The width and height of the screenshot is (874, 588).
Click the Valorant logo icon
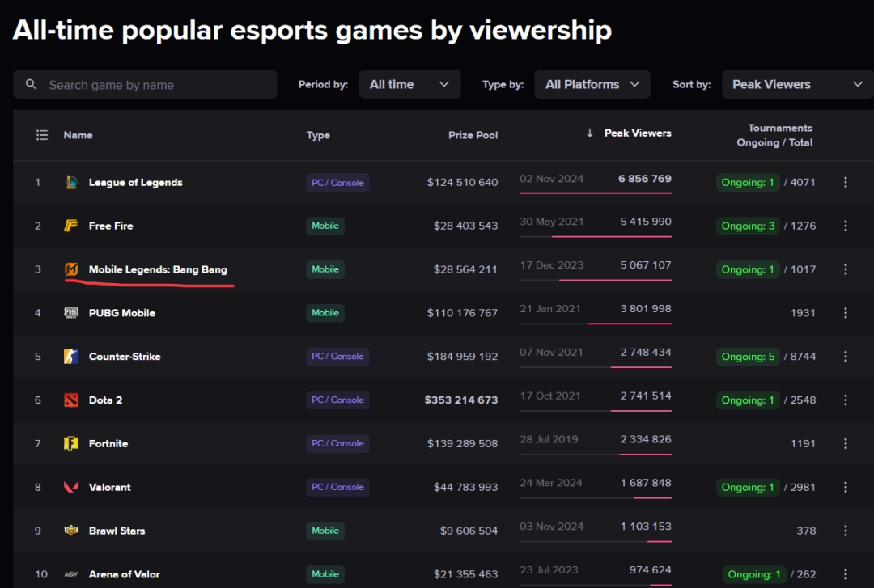click(x=71, y=488)
